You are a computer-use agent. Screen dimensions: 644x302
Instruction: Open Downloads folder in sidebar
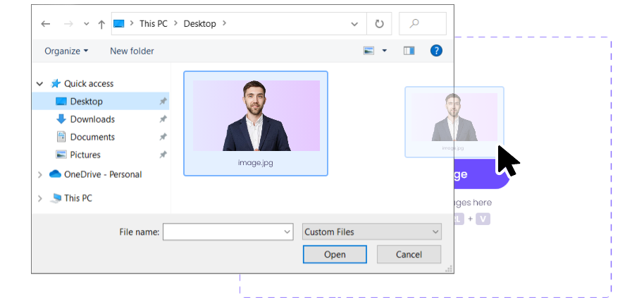92,119
